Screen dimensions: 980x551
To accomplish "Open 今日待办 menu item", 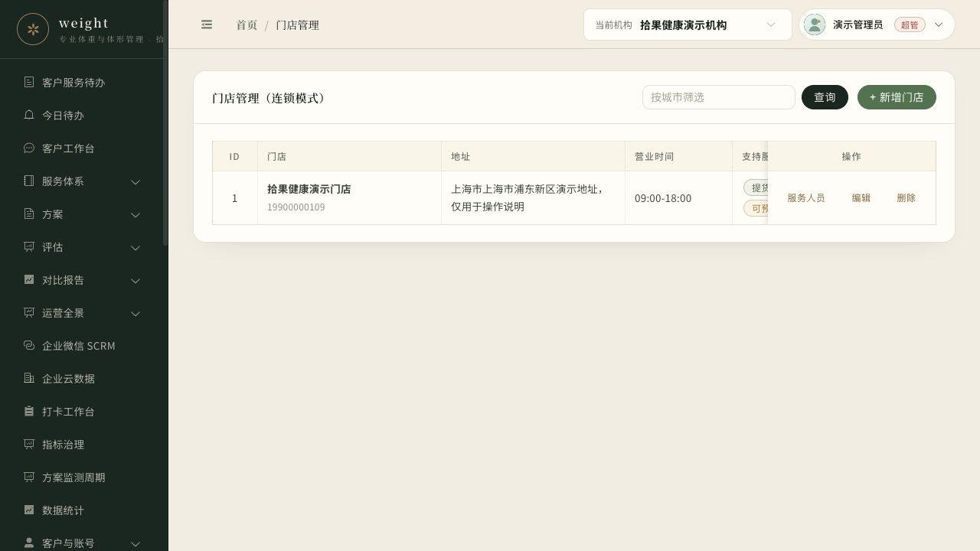I will click(x=83, y=115).
